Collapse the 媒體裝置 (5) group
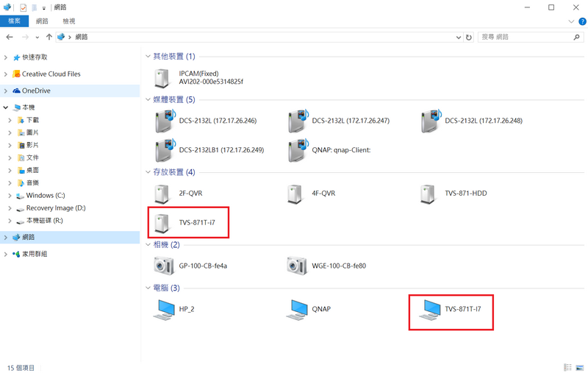This screenshot has height=373, width=588. click(148, 99)
